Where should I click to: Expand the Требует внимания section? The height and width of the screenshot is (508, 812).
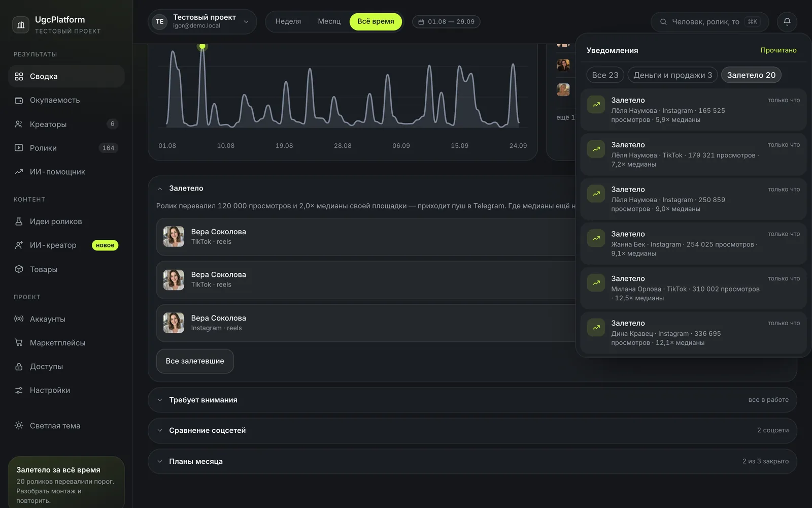click(472, 400)
